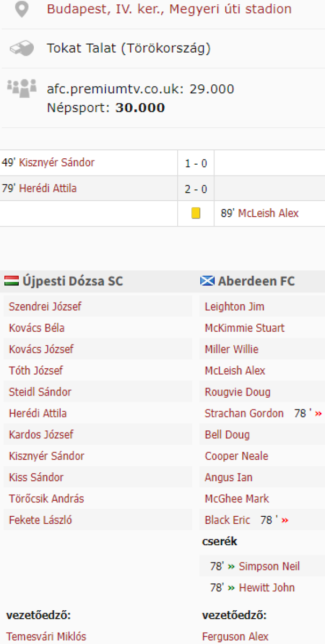The image size is (325, 644).
Task: Open Herédi Attila's 79' goal link
Action: 47,188
